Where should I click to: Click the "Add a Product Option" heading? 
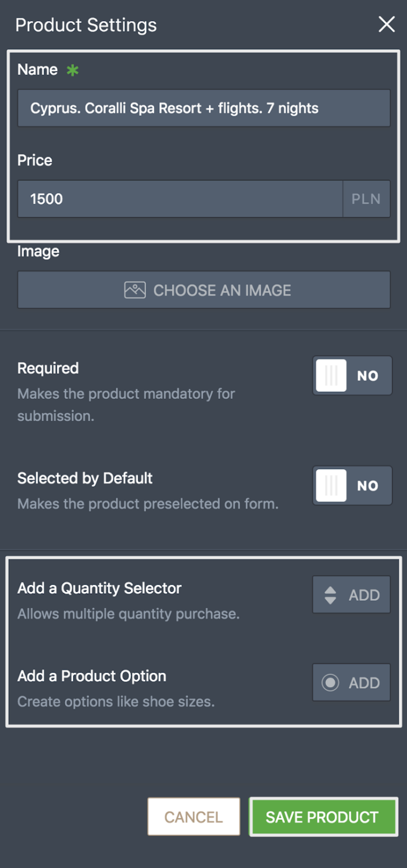92,676
